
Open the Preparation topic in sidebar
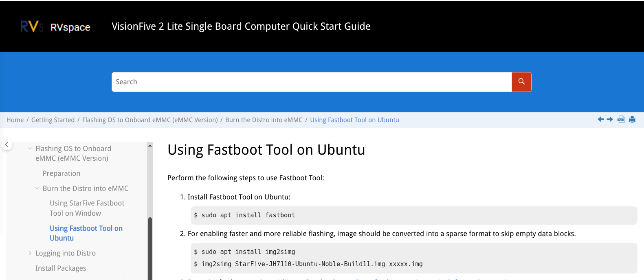pyautogui.click(x=62, y=173)
